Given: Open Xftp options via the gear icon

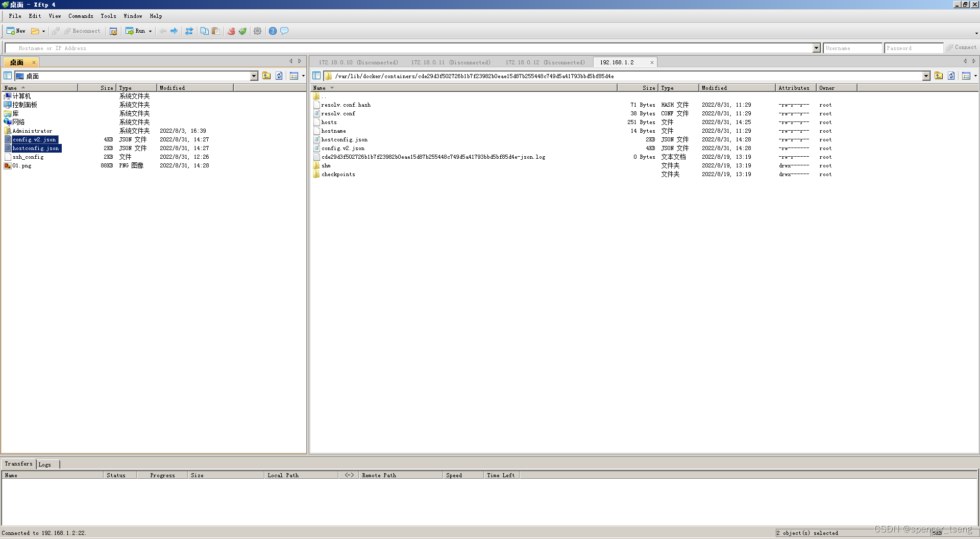Looking at the screenshot, I should pos(257,31).
